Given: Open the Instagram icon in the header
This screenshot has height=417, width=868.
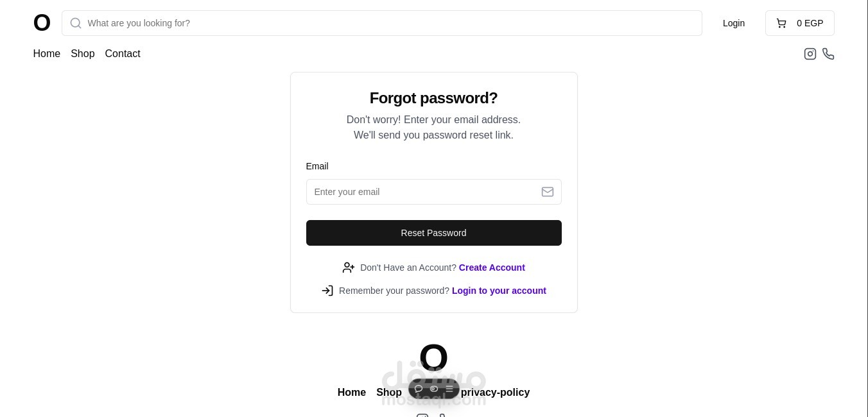Looking at the screenshot, I should coord(810,54).
